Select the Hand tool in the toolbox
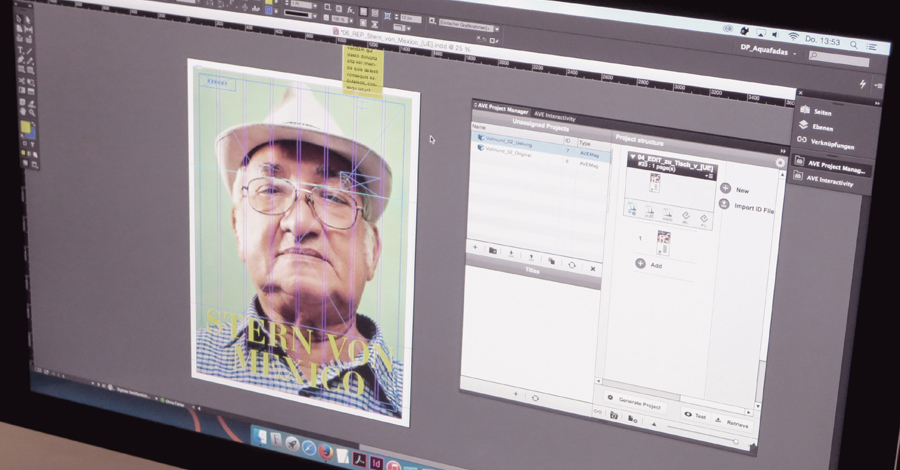Viewport: 900px width, 470px height. coord(23,111)
